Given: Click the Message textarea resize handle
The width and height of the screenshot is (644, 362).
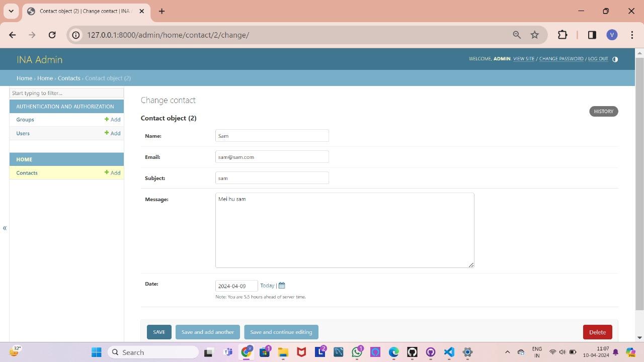Looking at the screenshot, I should click(471, 264).
